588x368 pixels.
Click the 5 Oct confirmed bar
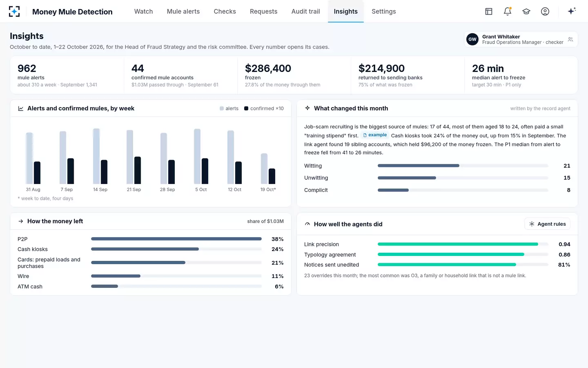coord(205,171)
